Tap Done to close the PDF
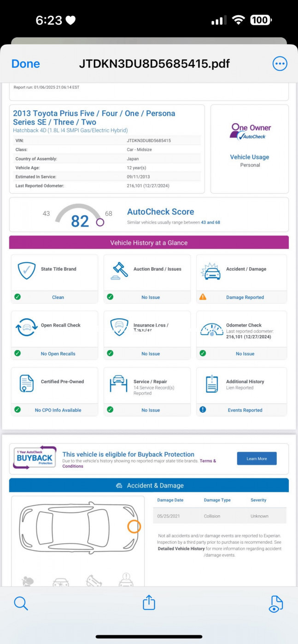Image resolution: width=298 pixels, height=644 pixels. tap(25, 64)
